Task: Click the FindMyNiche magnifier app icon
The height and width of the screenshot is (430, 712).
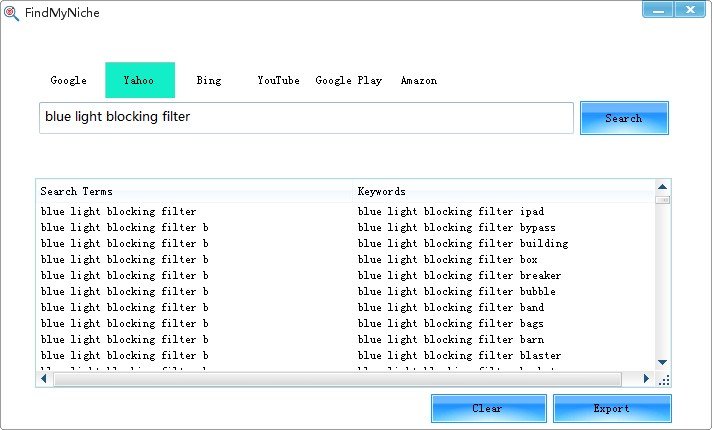Action: (x=11, y=13)
